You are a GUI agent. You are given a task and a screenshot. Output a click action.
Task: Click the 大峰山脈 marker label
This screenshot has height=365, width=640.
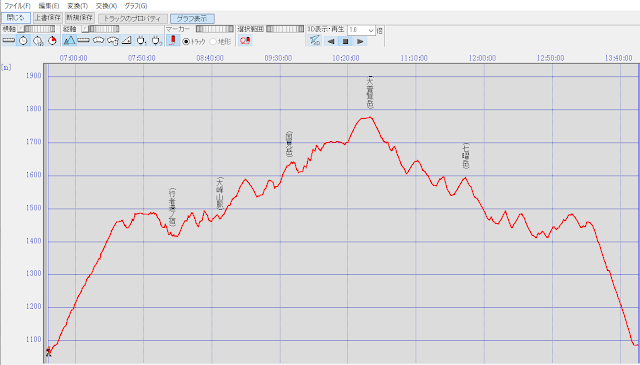tap(220, 193)
